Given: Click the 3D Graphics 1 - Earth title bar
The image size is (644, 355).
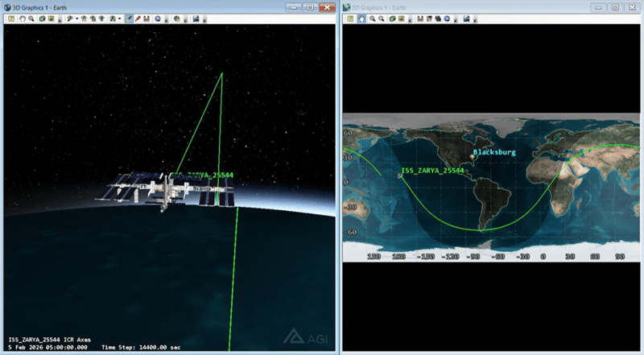Looking at the screenshot, I should 121,6.
